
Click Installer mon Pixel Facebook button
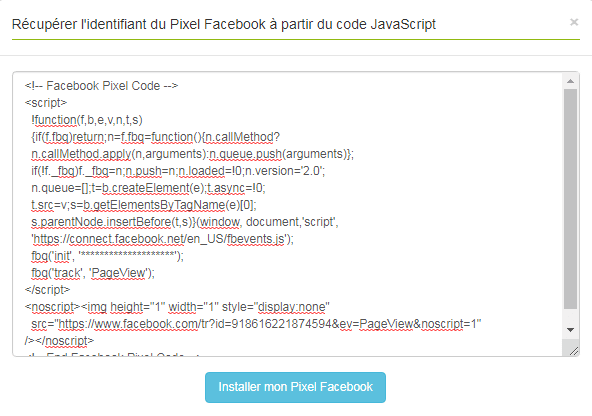point(295,387)
